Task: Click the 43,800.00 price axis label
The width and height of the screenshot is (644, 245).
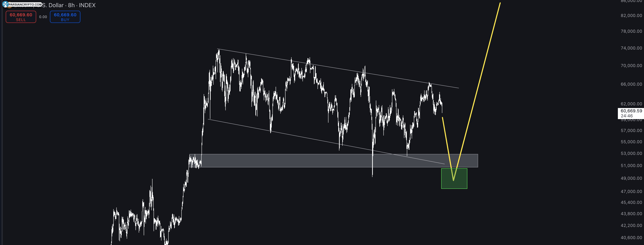Action: click(631, 214)
